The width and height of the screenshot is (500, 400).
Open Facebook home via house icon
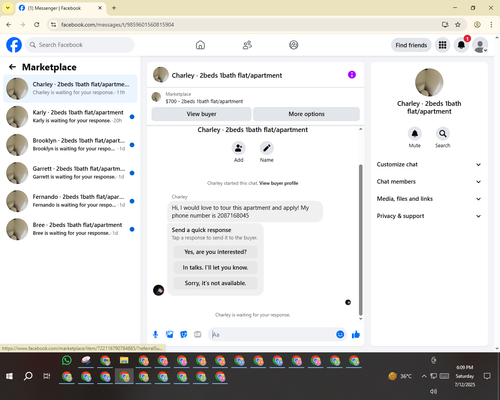click(x=200, y=45)
